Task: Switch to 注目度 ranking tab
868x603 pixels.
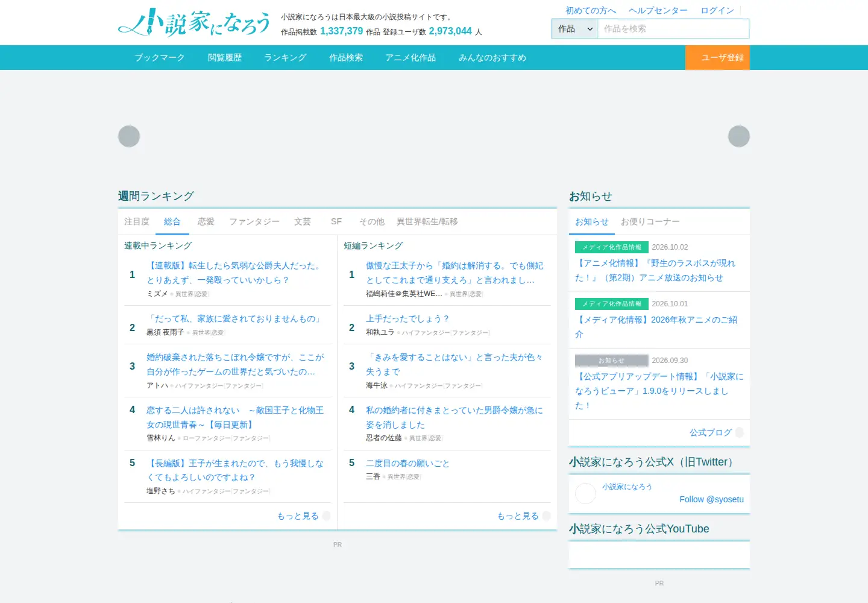Action: pyautogui.click(x=137, y=221)
